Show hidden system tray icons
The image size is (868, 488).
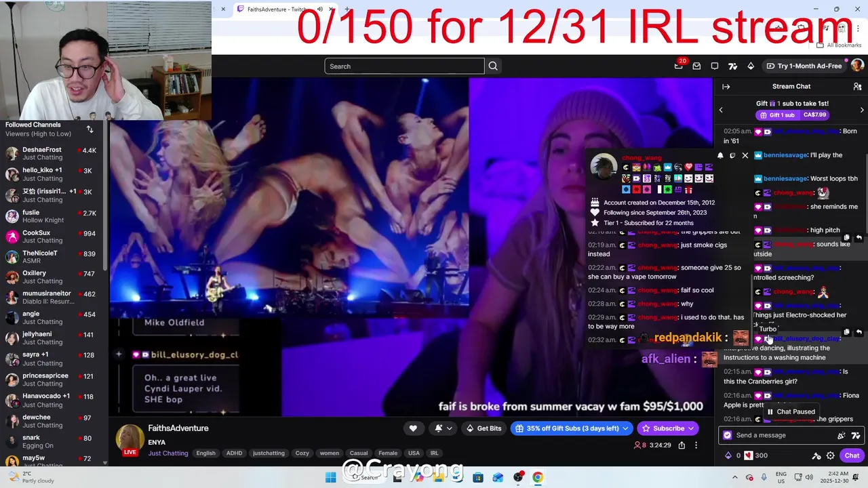click(x=734, y=477)
